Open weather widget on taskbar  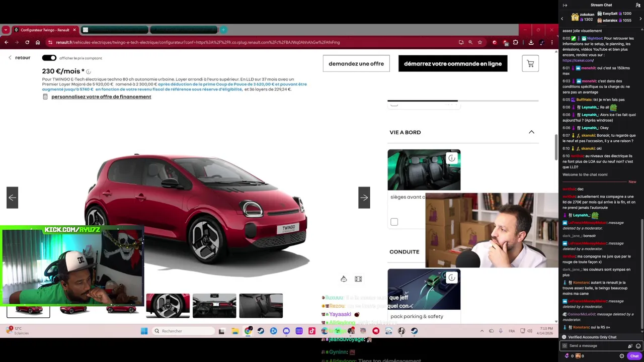pyautogui.click(x=18, y=331)
